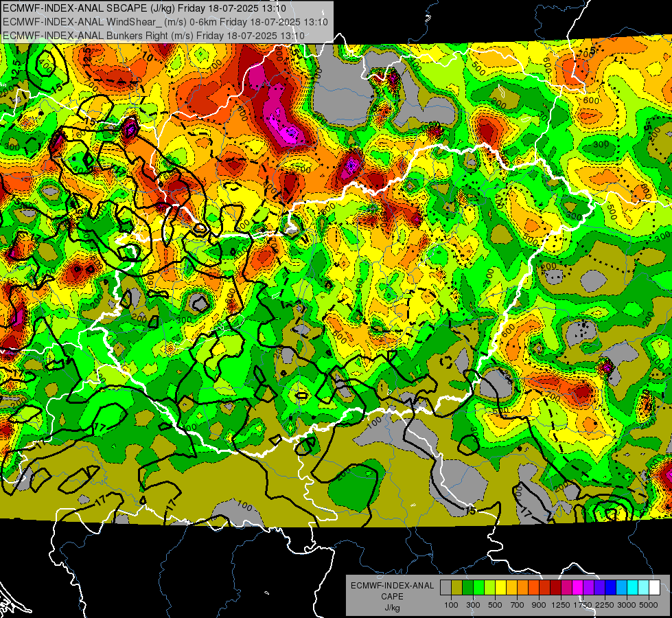672x618 pixels.
Task: Select the lime yellow-green legend swatch
Action: (x=490, y=588)
